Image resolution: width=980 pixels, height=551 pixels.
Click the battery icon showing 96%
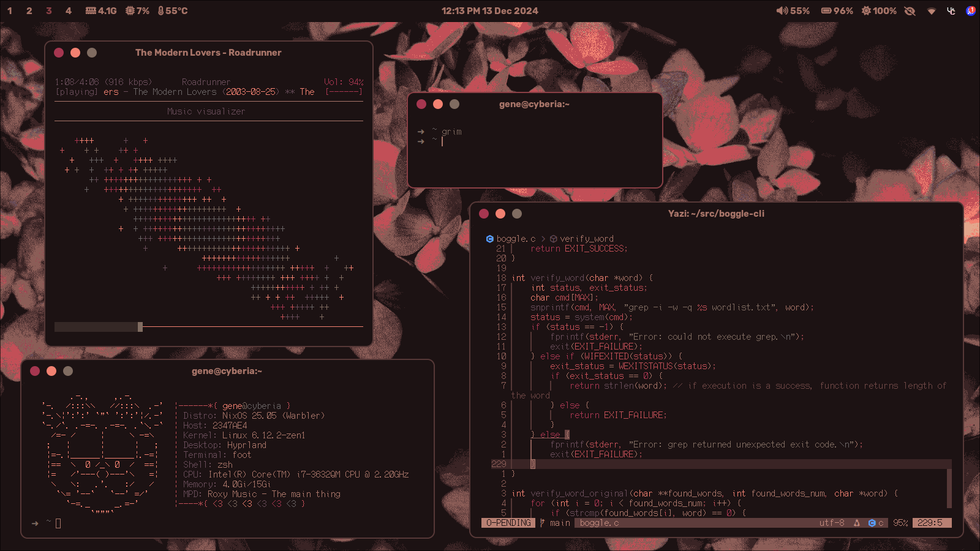826,11
